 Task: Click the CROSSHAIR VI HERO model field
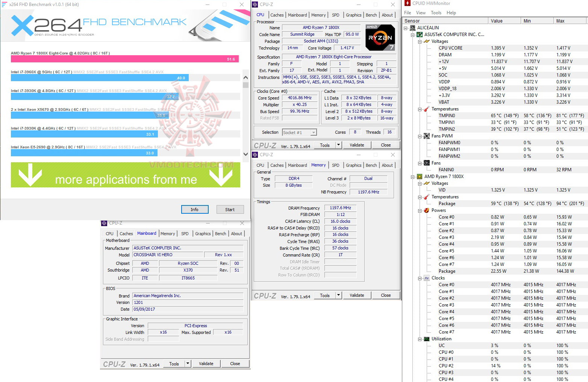(168, 255)
